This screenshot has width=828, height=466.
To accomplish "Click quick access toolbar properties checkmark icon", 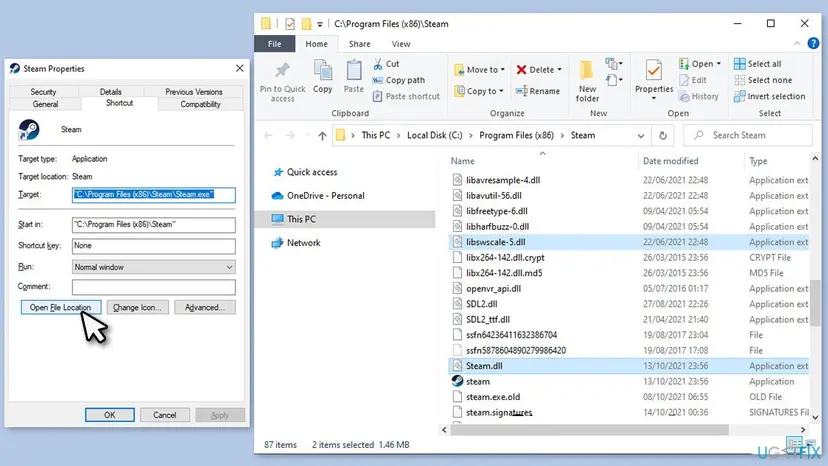I will click(x=290, y=24).
